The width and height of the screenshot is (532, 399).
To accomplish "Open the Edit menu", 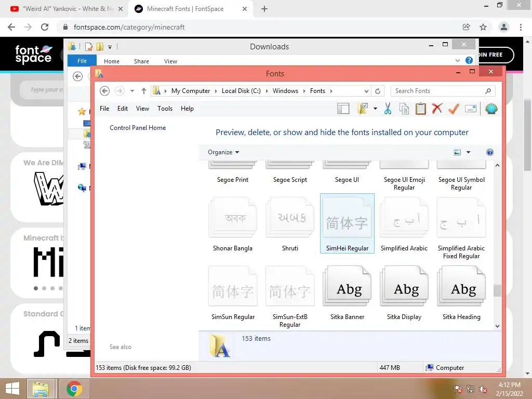I will coord(123,109).
